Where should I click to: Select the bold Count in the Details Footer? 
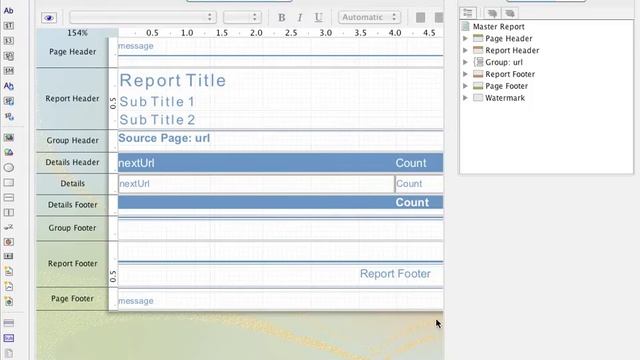[x=412, y=202]
